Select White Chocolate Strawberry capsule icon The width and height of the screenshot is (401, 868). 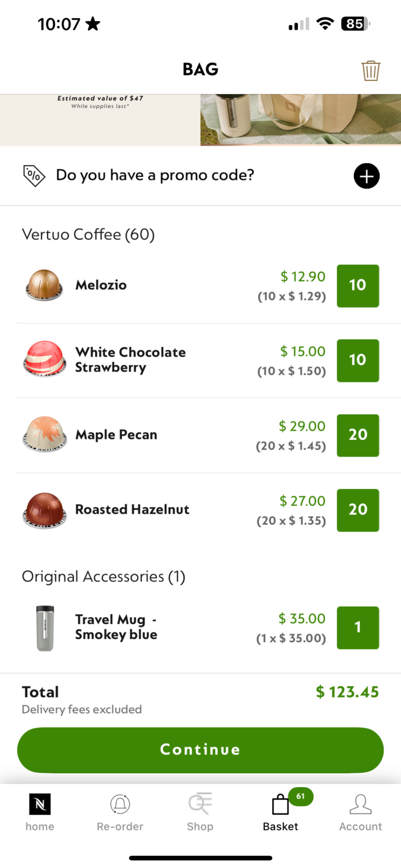[45, 359]
